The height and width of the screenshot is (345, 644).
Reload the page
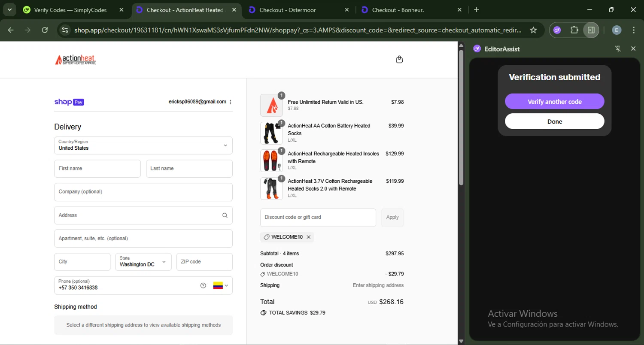coord(45,30)
